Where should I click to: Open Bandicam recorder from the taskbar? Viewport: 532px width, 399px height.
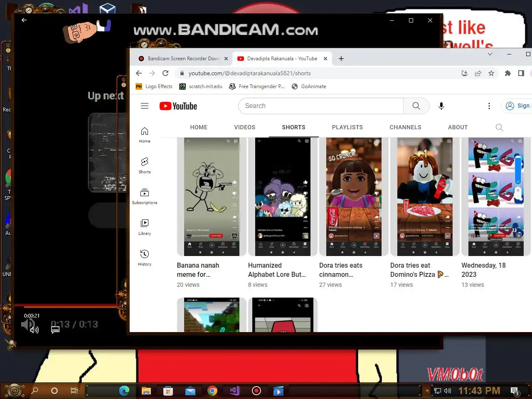pyautogui.click(x=256, y=391)
